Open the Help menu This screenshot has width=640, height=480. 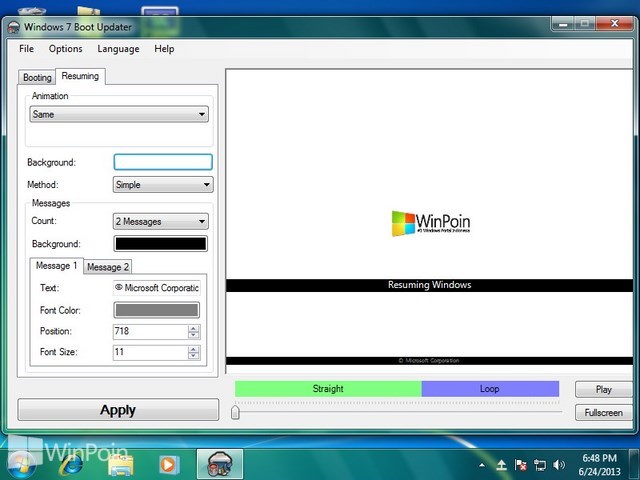(164, 49)
